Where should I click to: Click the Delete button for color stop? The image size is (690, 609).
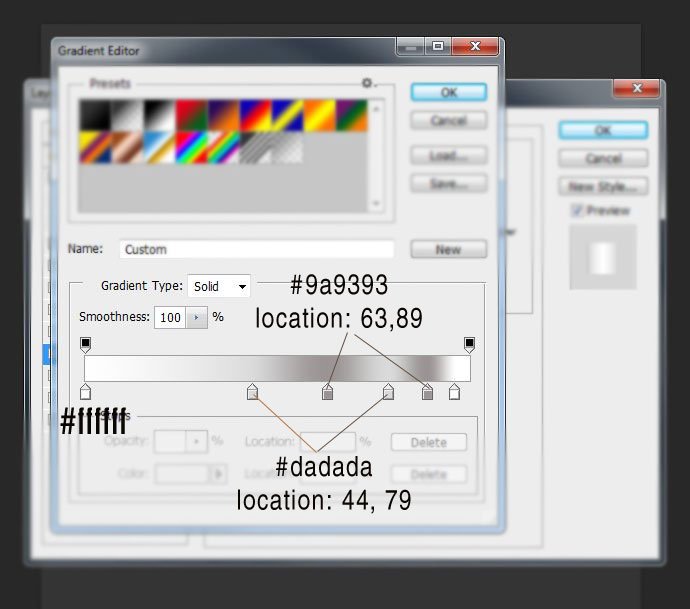click(x=429, y=474)
